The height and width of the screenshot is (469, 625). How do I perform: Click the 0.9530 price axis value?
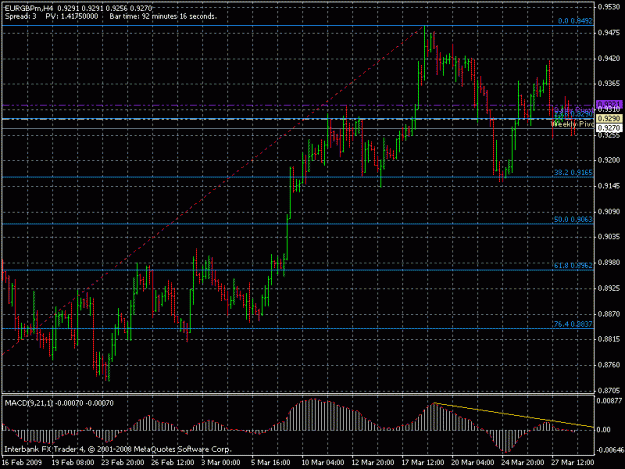609,7
